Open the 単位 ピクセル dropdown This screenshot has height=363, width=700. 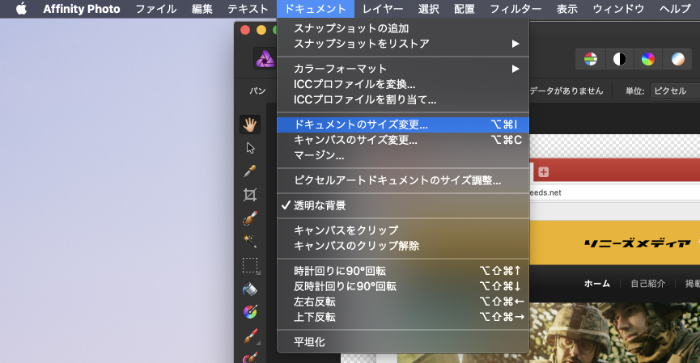(x=675, y=91)
